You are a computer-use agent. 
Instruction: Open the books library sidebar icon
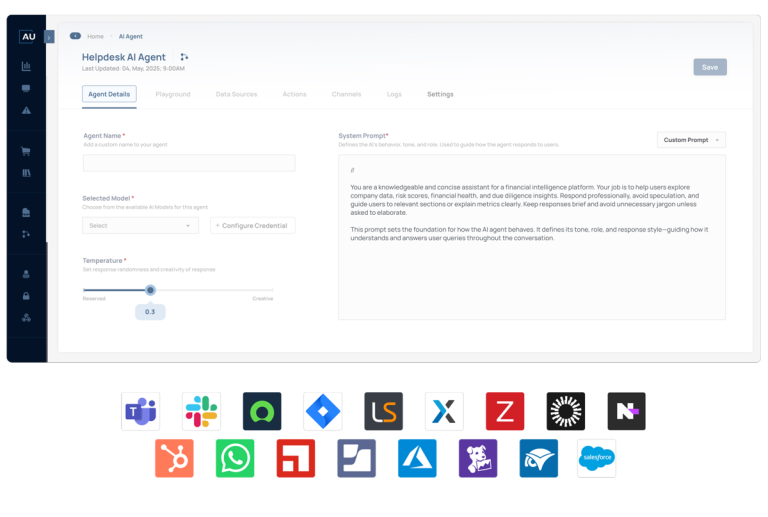[x=26, y=173]
